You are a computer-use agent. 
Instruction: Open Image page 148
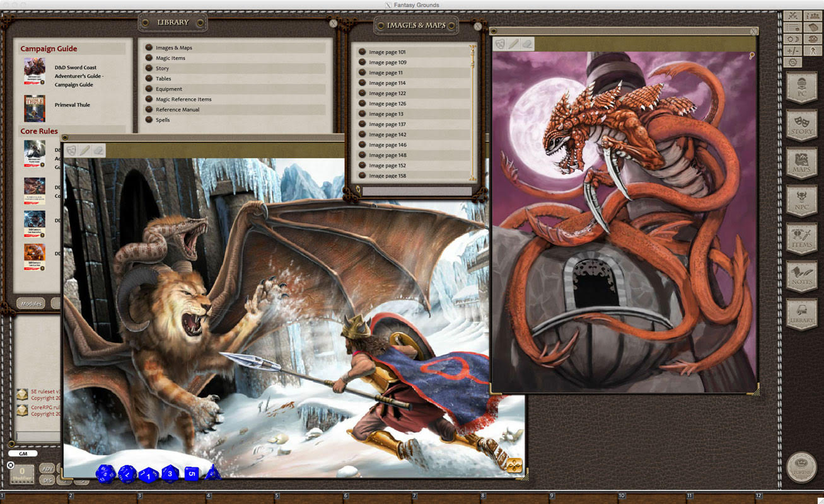[x=413, y=155]
